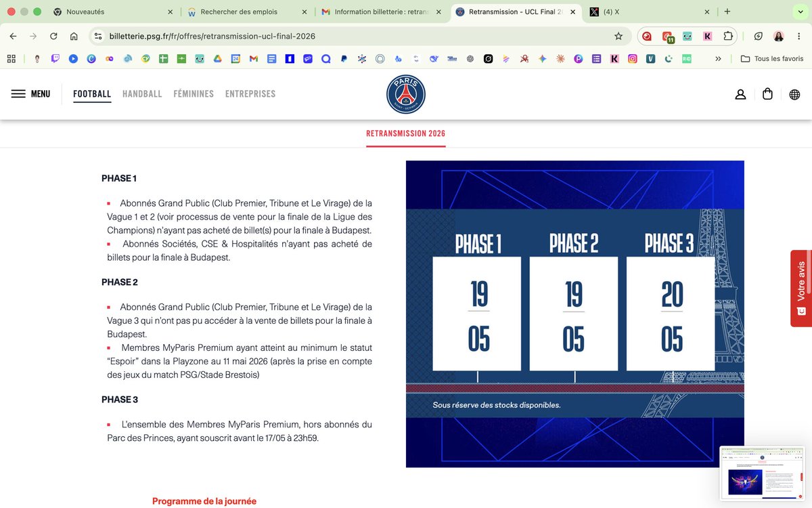This screenshot has height=508, width=812.
Task: Click the red extension with badge 11
Action: [668, 37]
